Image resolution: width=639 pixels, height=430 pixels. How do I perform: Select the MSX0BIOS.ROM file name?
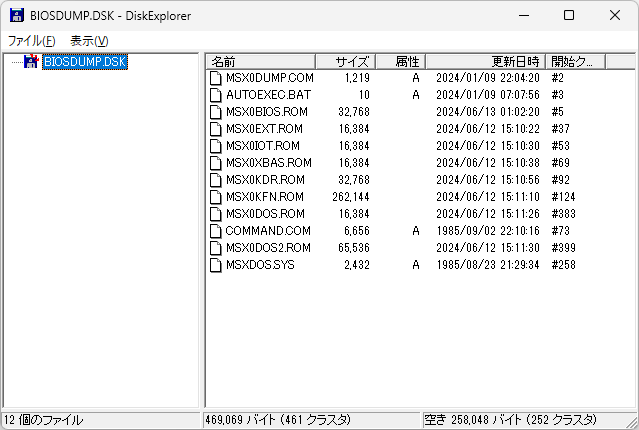(x=267, y=112)
